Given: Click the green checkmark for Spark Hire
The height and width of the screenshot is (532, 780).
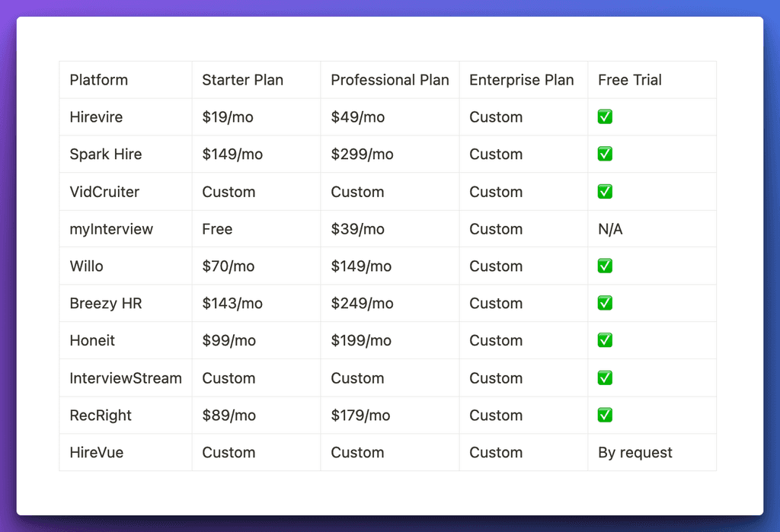Looking at the screenshot, I should tap(604, 154).
